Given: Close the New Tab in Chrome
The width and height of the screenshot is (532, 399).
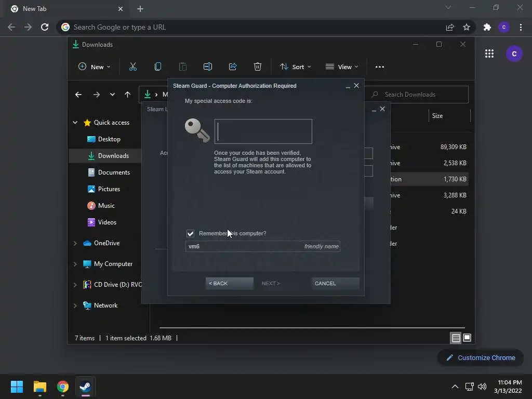Looking at the screenshot, I should (x=121, y=9).
